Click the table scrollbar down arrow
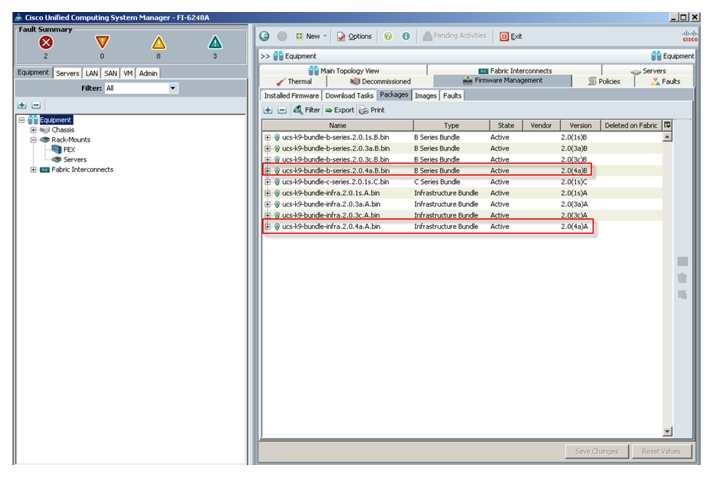 point(667,431)
